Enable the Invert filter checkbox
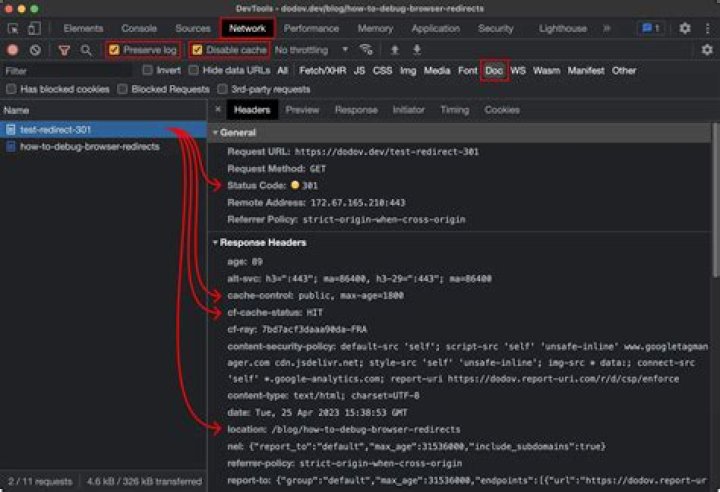This screenshot has width=720, height=492. 147,70
